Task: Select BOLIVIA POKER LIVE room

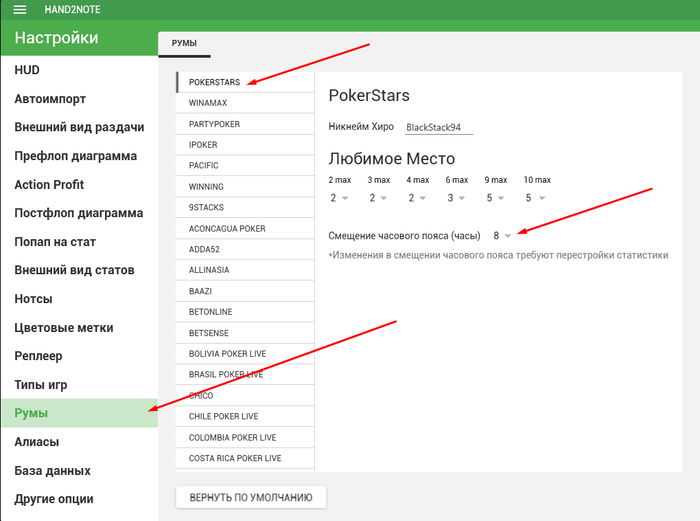Action: (245, 354)
